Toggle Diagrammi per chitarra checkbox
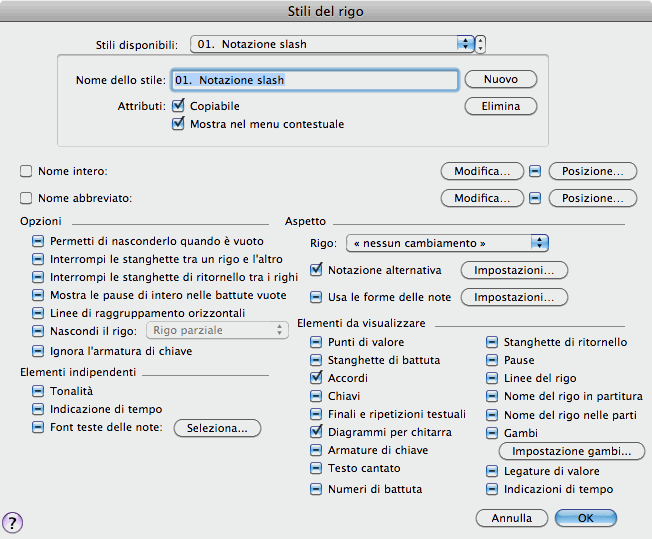652x539 pixels. tap(317, 432)
